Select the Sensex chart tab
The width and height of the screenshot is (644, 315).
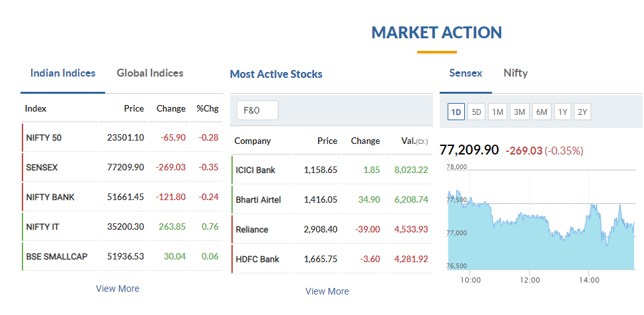465,73
